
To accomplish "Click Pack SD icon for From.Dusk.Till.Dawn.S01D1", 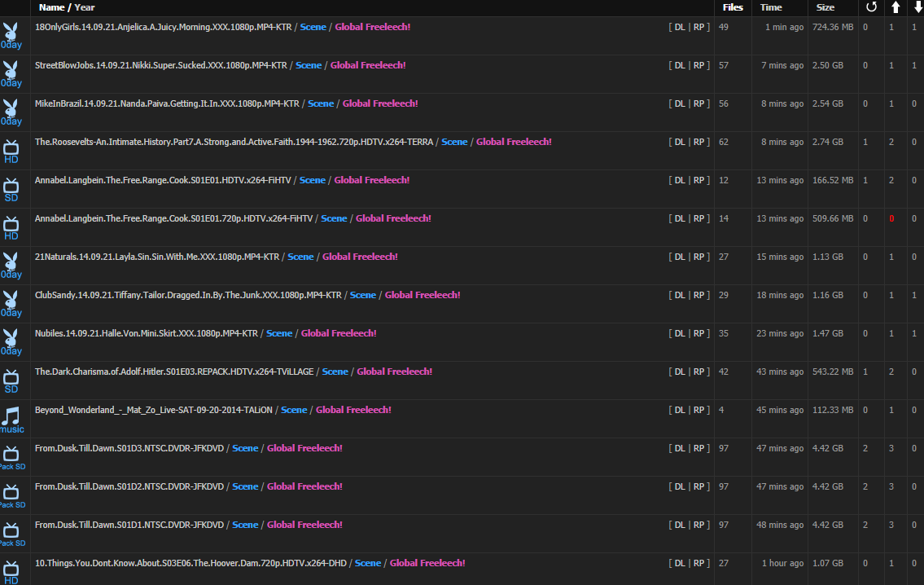I will (12, 534).
